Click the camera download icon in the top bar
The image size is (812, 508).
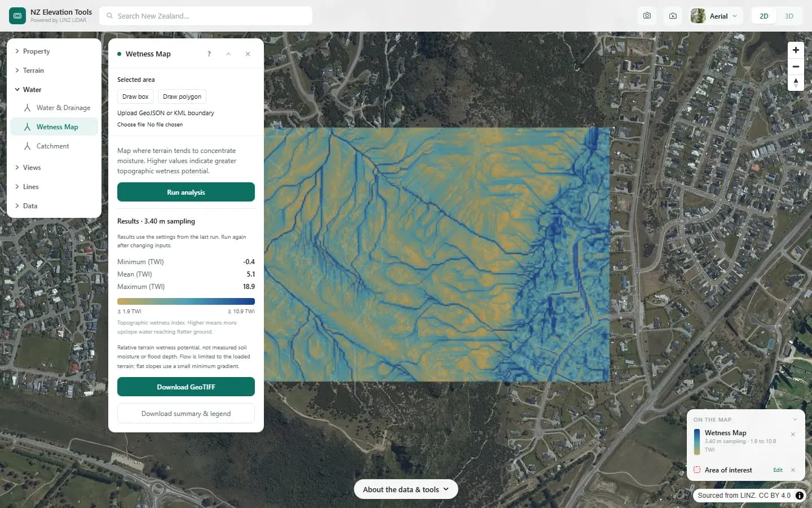click(673, 16)
